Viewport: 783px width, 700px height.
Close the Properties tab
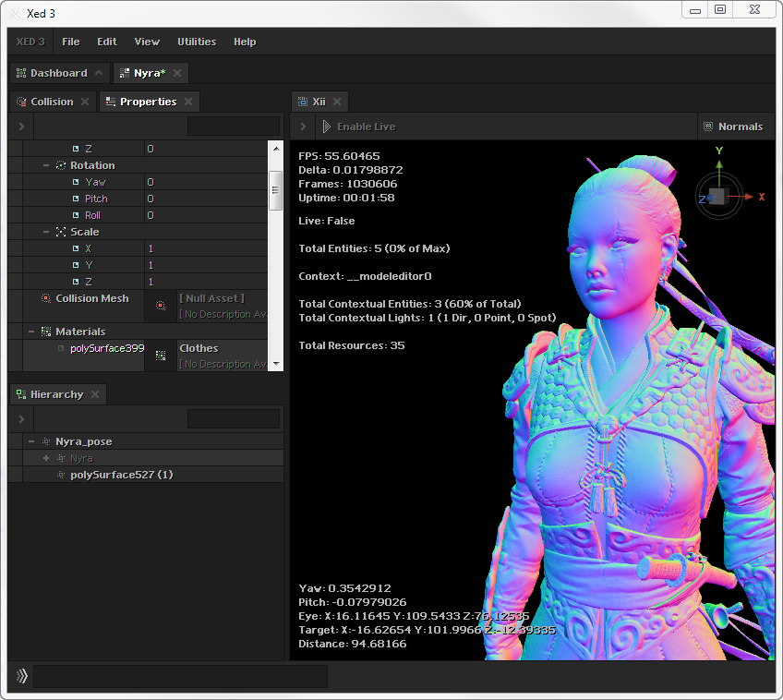[x=188, y=102]
